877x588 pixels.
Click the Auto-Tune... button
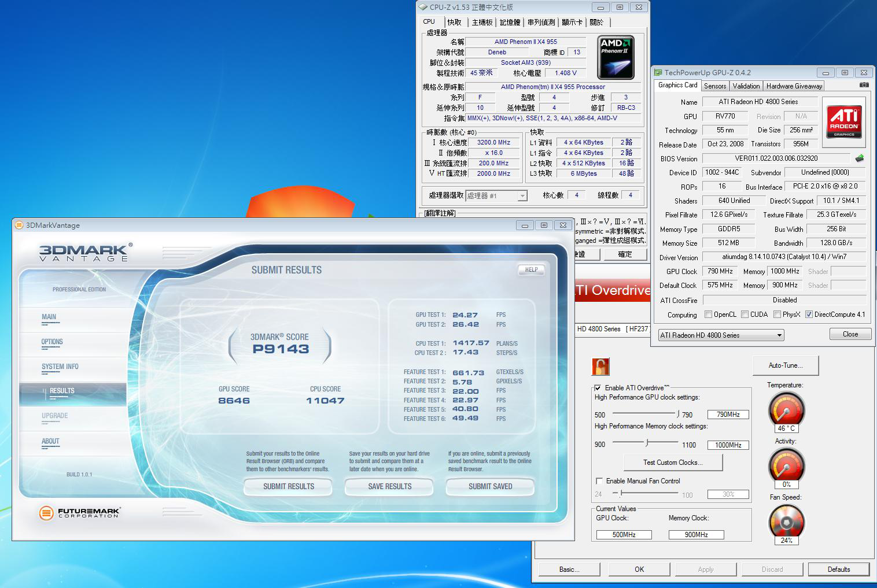(x=785, y=365)
